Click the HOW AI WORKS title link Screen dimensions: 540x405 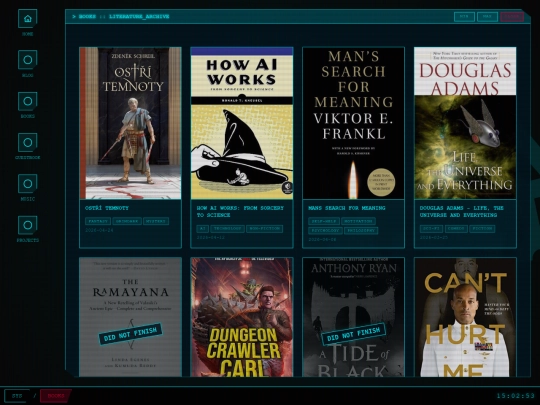coord(240,211)
